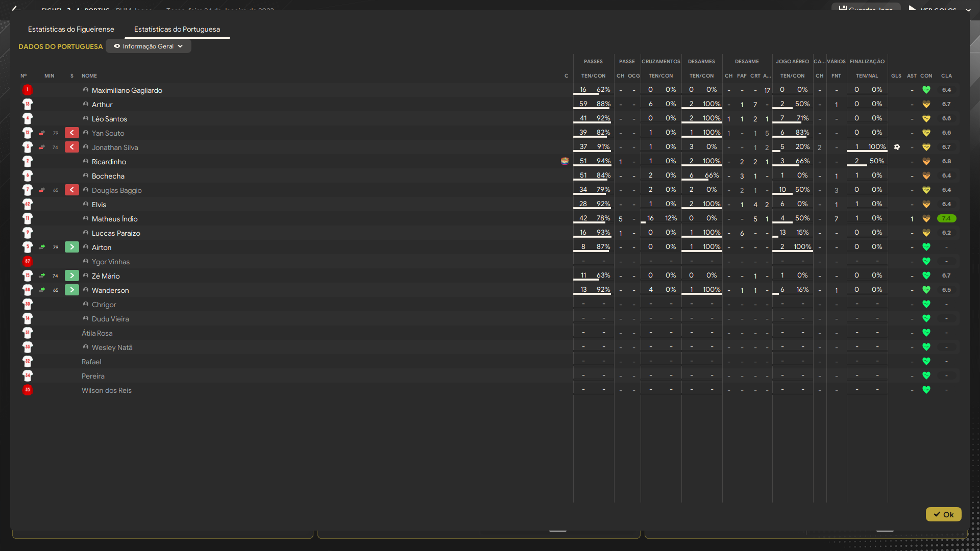980x551 pixels.
Task: Sort by the Nº column header
Action: 23,76
